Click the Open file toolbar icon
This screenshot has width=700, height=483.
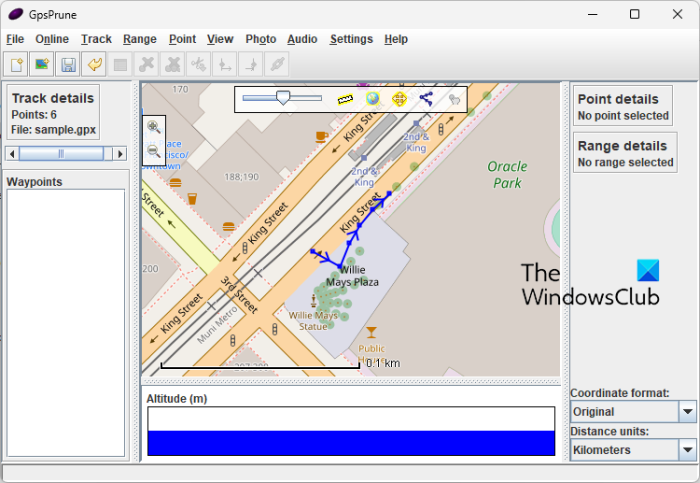click(16, 65)
